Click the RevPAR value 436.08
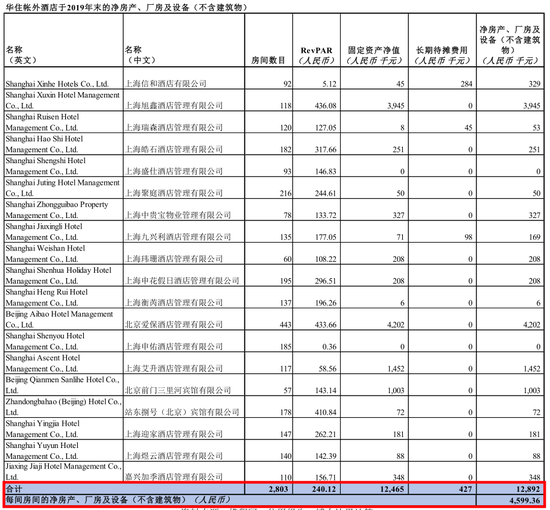This screenshot has height=510, width=550. (326, 106)
